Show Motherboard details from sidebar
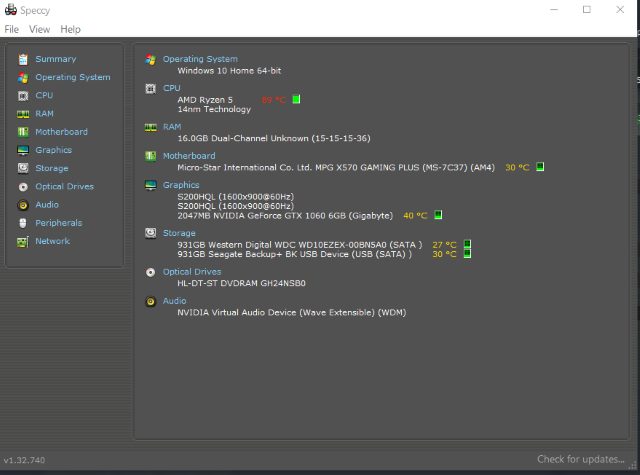Screen dimensions: 640x475 pos(62,132)
